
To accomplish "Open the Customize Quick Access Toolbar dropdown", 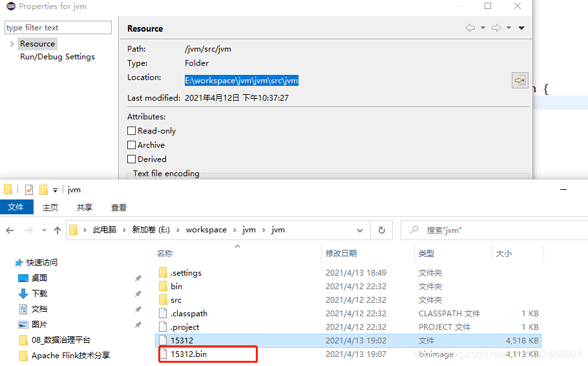I will pos(55,190).
